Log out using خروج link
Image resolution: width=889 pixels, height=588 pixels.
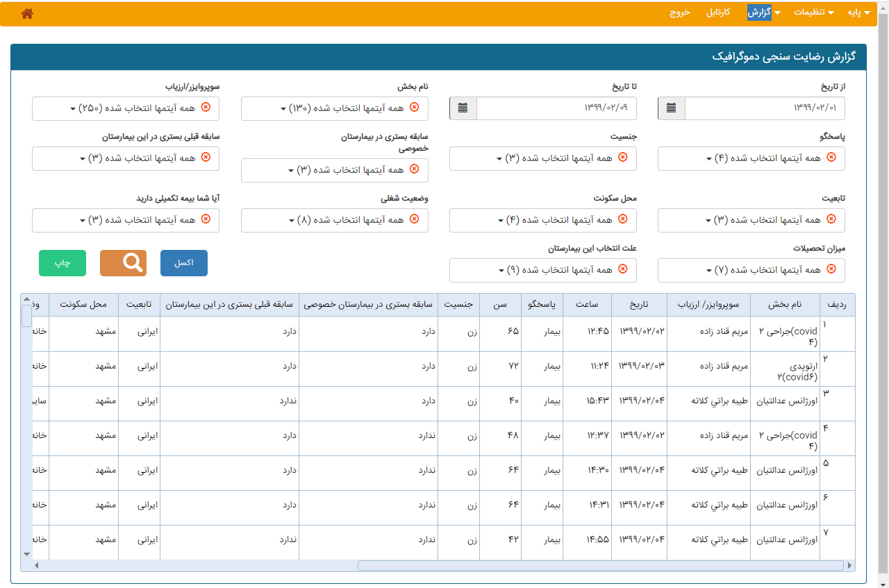[679, 13]
